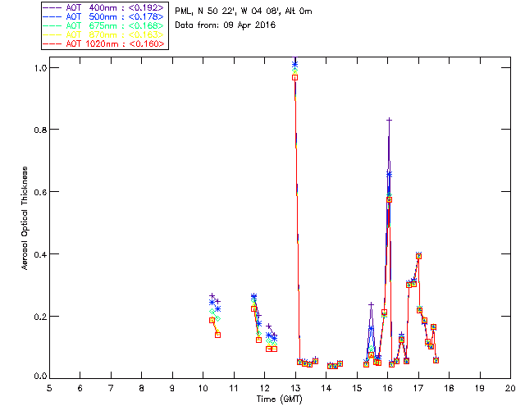
Task: Click the 1.0 y-axis tick label
Action: (40, 67)
